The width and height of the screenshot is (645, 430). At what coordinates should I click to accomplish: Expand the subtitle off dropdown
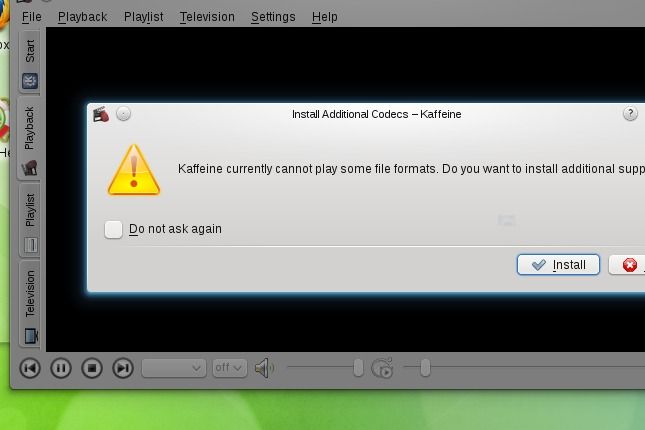pos(230,368)
